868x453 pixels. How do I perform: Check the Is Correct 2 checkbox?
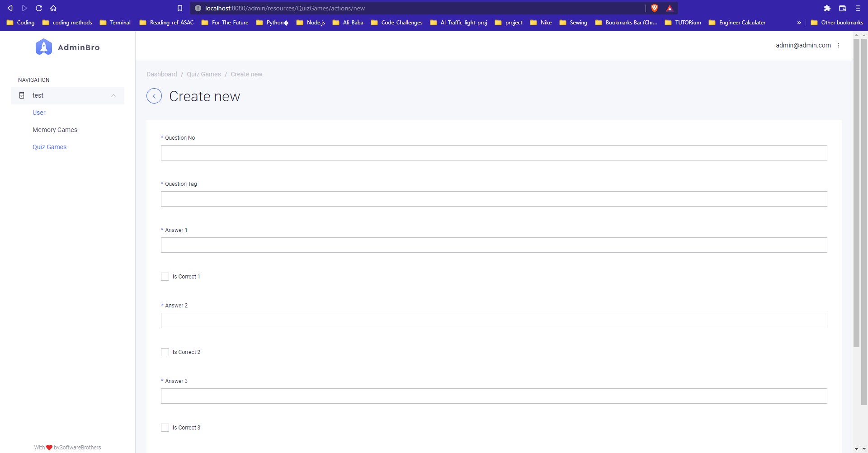click(x=165, y=352)
